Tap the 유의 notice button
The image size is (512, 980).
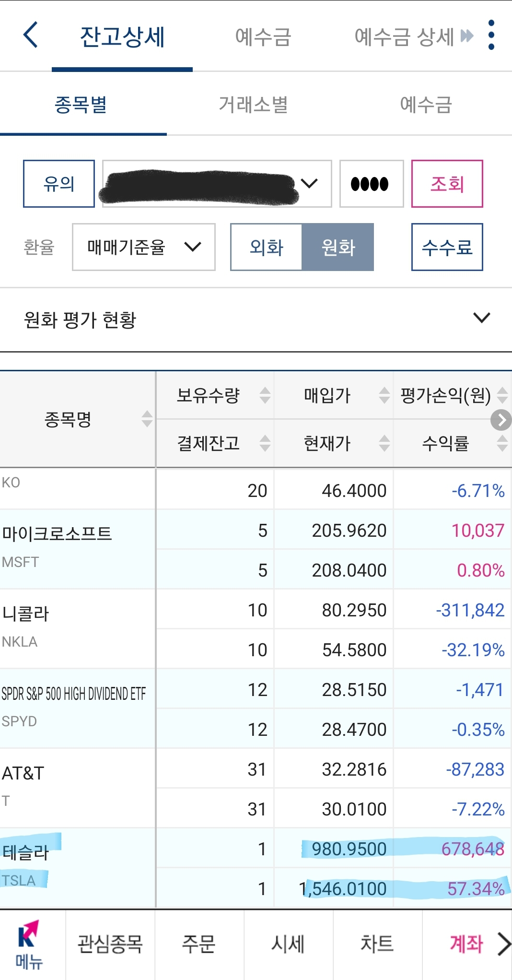click(x=59, y=184)
